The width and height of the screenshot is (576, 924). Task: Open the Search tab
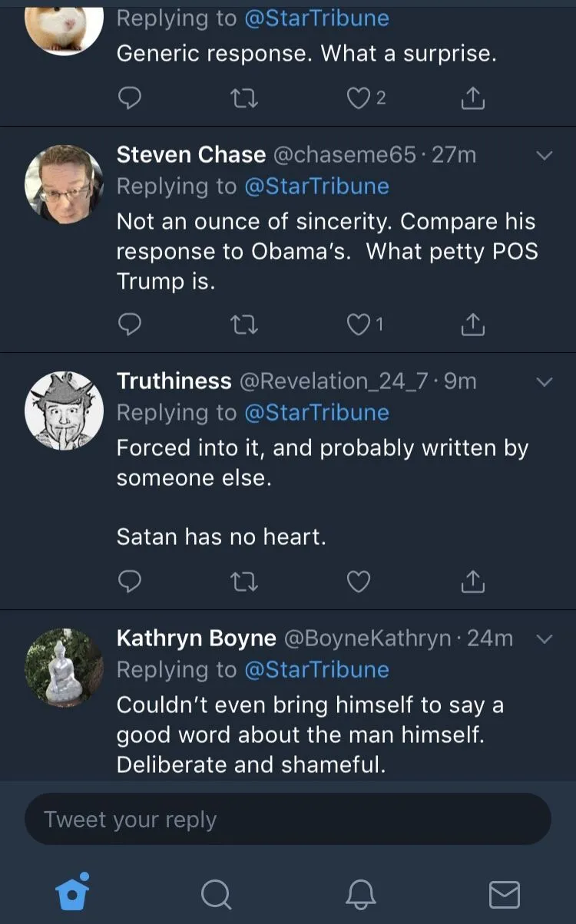(216, 894)
